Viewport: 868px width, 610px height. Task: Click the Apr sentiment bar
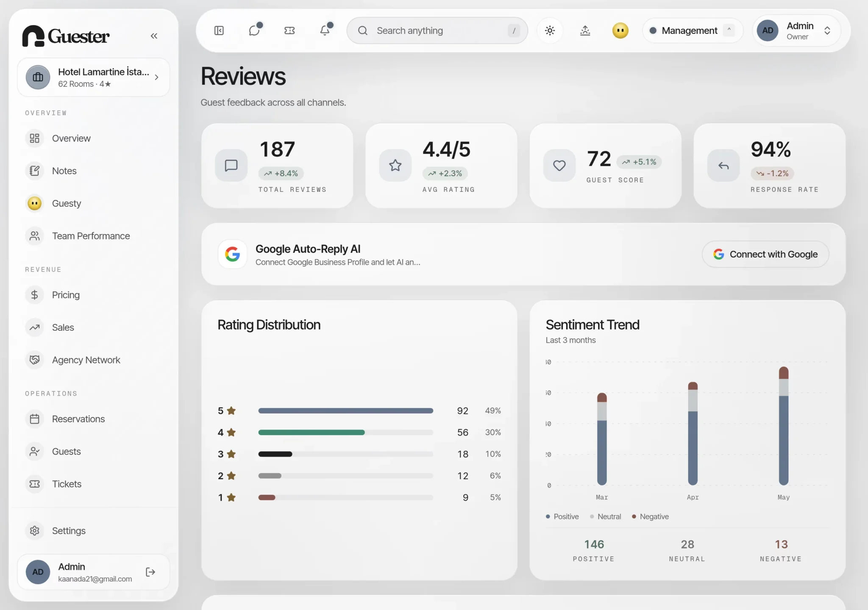(x=693, y=434)
